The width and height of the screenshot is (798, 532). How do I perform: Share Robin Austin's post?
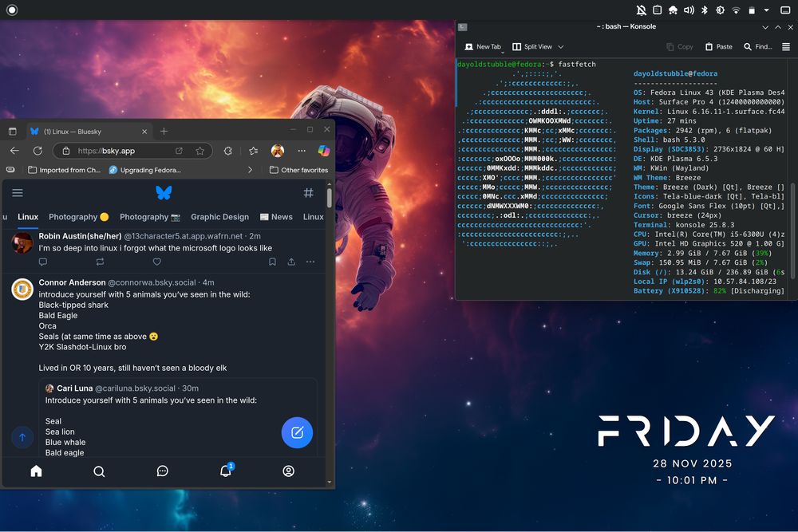point(291,262)
